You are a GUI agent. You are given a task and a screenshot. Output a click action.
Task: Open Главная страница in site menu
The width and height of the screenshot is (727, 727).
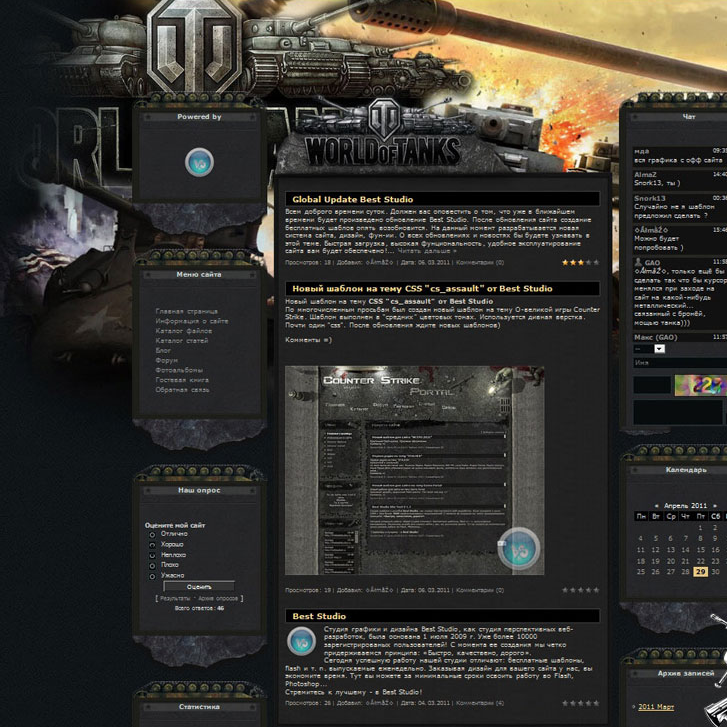186,312
